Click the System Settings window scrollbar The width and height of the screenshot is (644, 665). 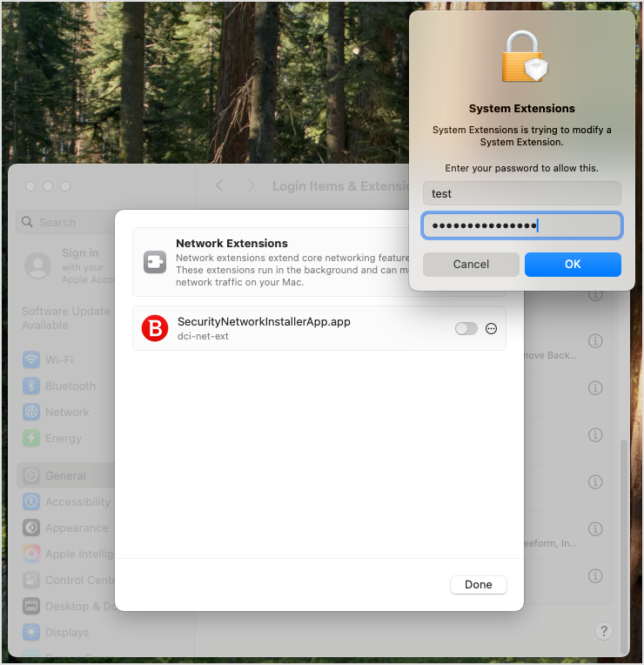click(x=623, y=547)
